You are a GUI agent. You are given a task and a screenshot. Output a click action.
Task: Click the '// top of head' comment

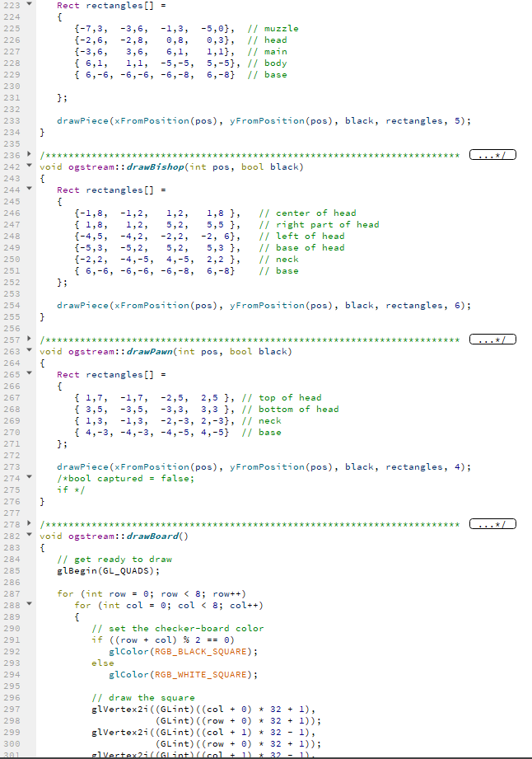click(x=282, y=397)
